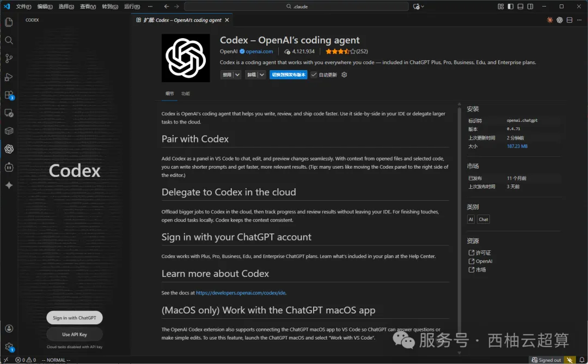Click the OpenAI Codex icon in editor toolbar
Screen dimensions: 588x364
560,20
